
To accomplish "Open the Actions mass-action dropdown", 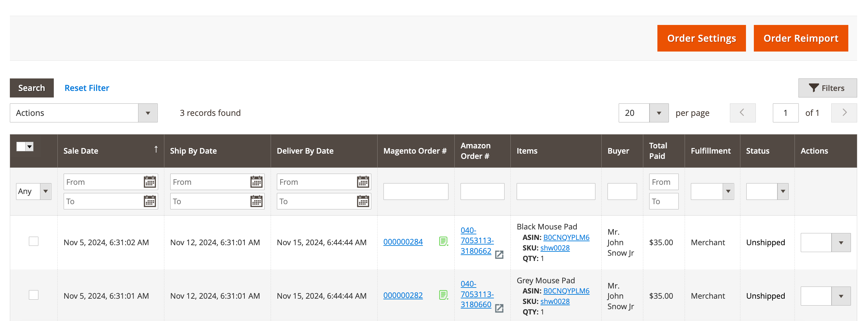I will (x=148, y=113).
